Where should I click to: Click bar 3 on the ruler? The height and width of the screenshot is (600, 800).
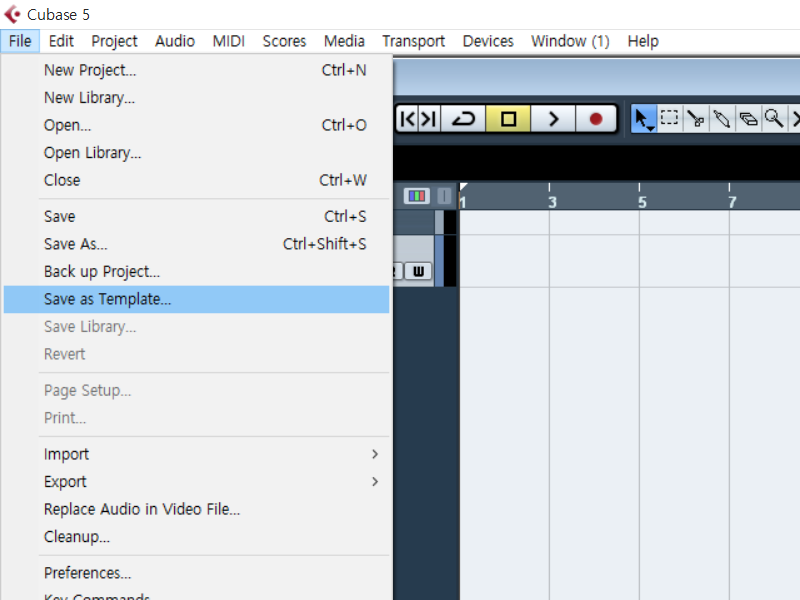(x=552, y=202)
